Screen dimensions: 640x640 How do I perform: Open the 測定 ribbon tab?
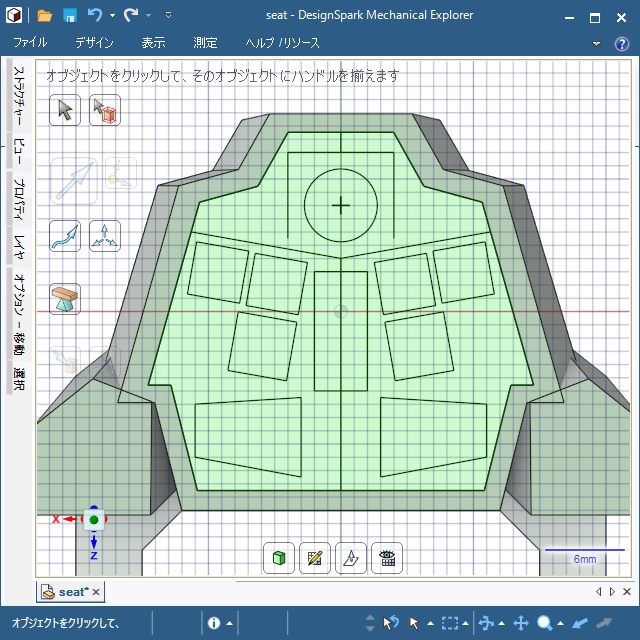205,44
